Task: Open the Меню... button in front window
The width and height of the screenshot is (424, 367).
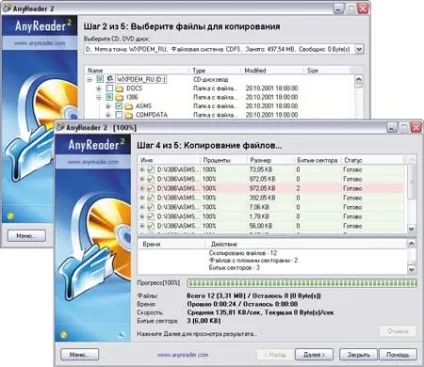Action: coord(80,355)
